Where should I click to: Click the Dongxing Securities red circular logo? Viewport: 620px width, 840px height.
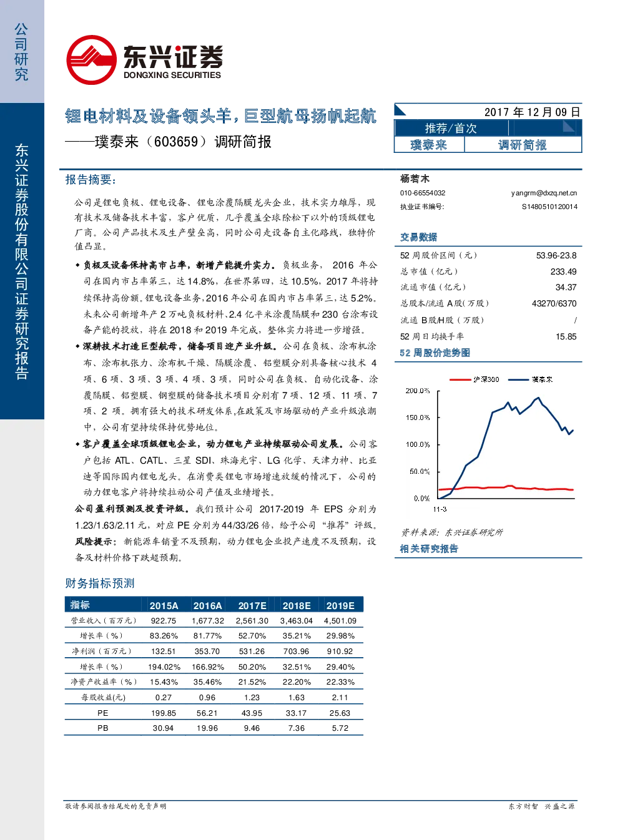tap(92, 60)
